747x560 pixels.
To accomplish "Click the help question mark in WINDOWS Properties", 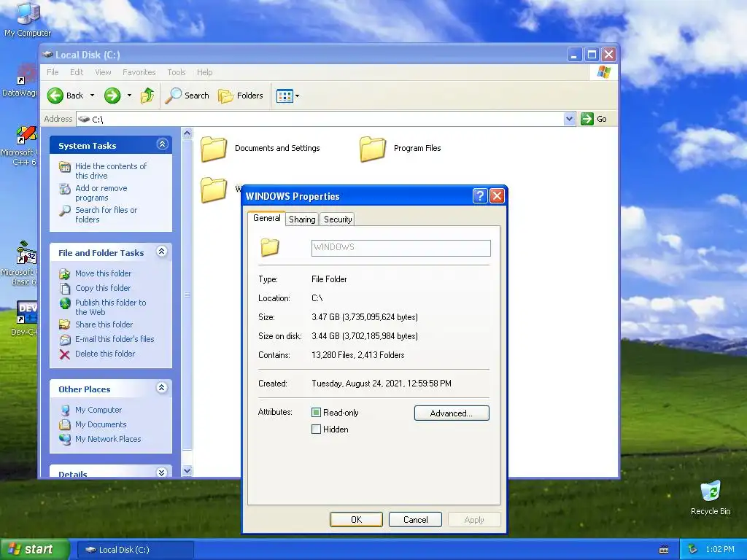I will point(480,195).
